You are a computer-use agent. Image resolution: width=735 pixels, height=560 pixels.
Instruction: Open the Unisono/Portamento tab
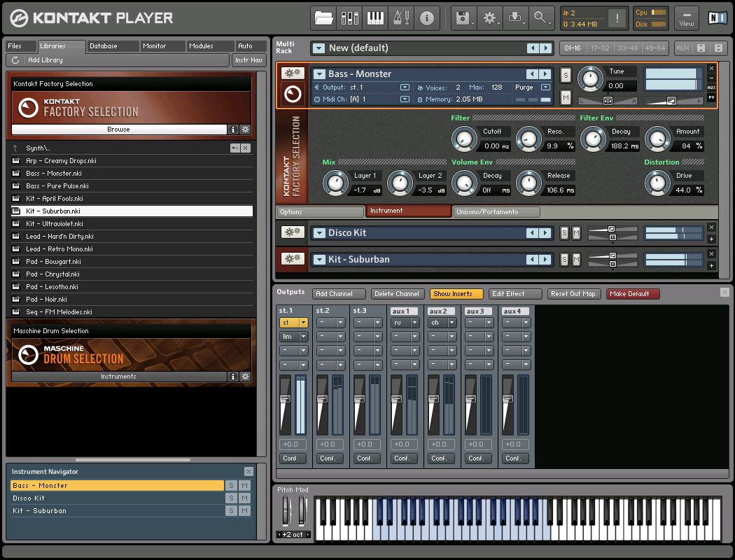point(496,211)
